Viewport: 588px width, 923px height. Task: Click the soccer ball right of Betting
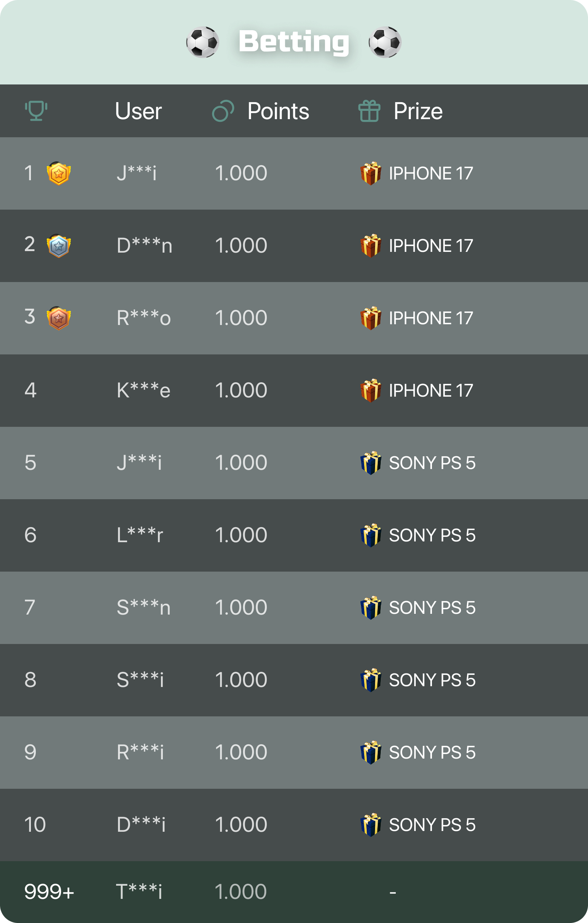click(x=385, y=42)
